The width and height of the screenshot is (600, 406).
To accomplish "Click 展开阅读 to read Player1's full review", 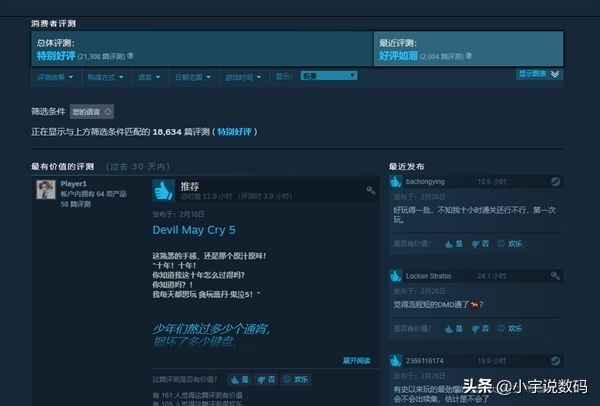I will pos(356,361).
